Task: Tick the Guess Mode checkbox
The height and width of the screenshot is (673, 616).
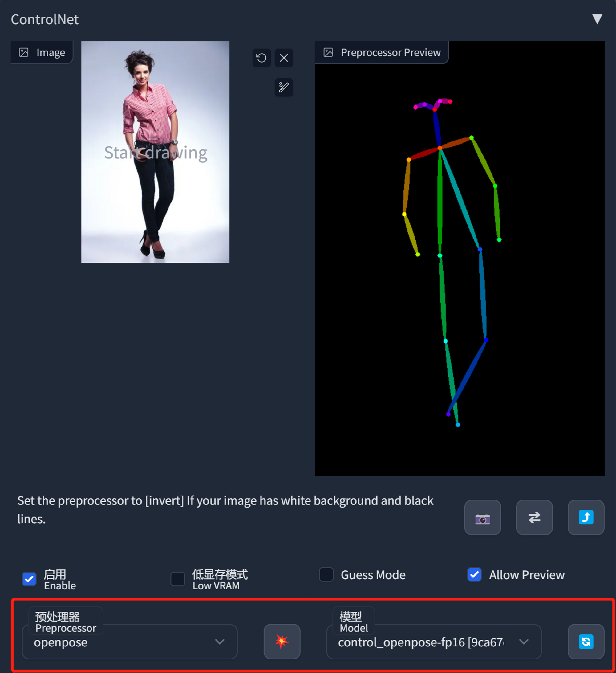Action: point(326,574)
